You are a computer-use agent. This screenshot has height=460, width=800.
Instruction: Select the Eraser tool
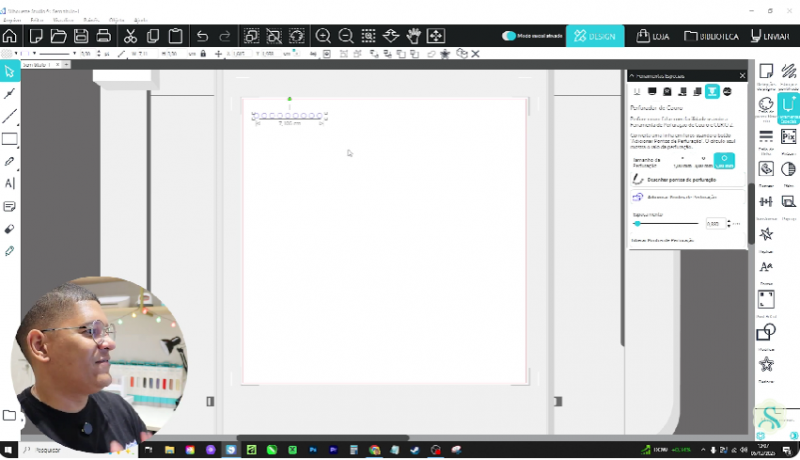coord(9,228)
